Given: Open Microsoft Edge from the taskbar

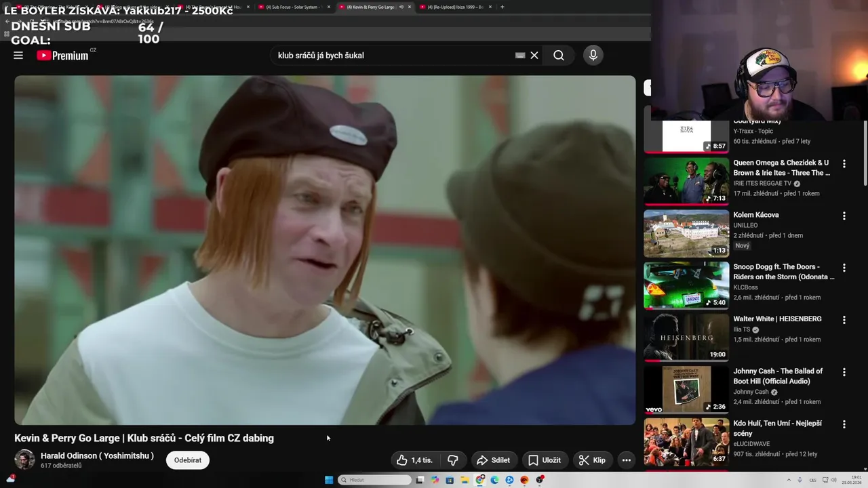Looking at the screenshot, I should [494, 480].
